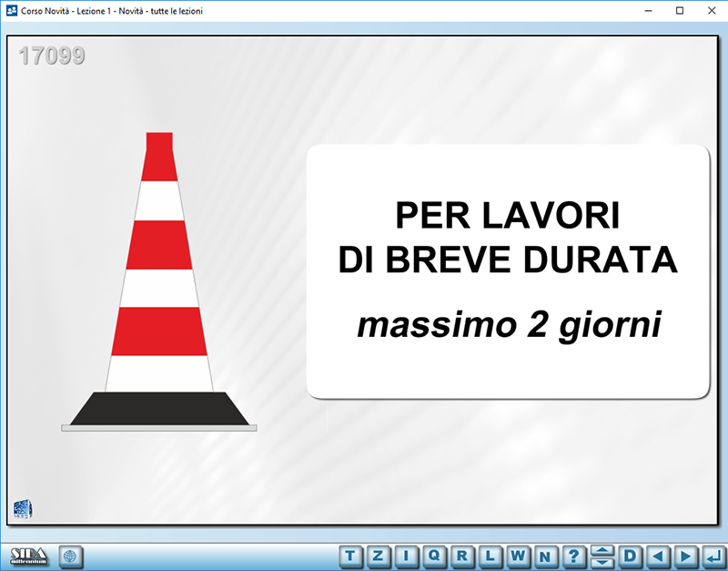This screenshot has height=571, width=728.
Task: Click the Q toolbar button
Action: (x=435, y=556)
